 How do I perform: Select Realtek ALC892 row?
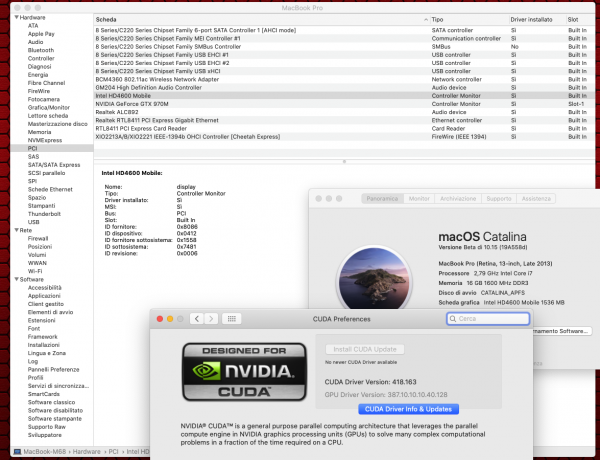point(344,112)
